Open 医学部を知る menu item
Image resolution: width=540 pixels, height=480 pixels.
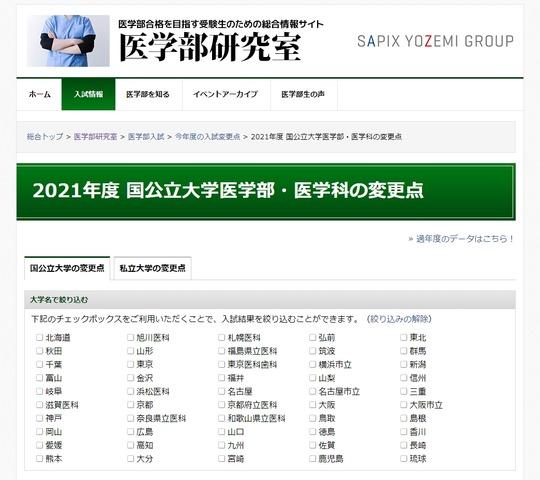tap(148, 94)
